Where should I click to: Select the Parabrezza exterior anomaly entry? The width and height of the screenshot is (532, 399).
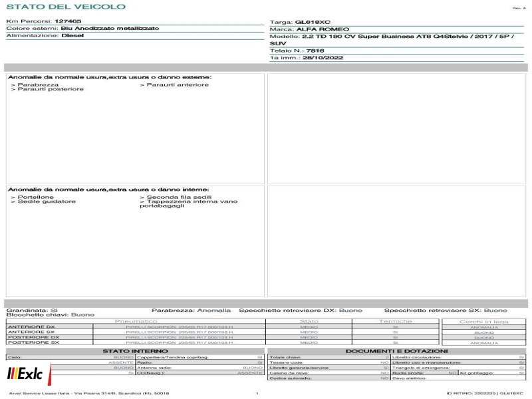click(35, 84)
